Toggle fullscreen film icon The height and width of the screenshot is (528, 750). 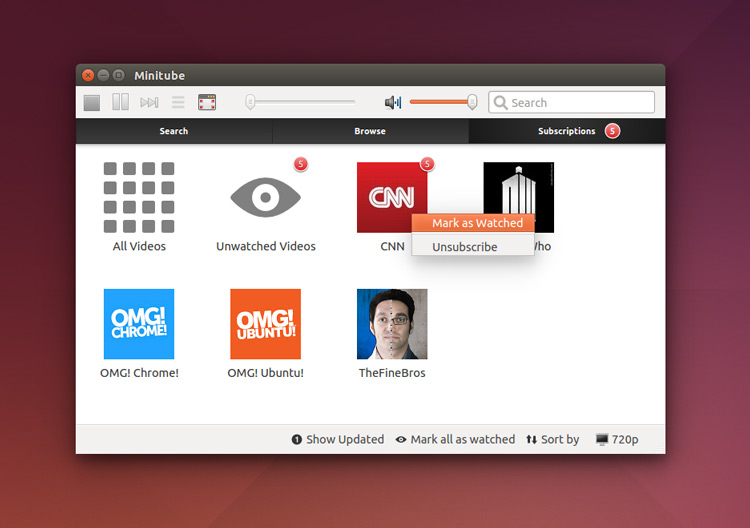pyautogui.click(x=207, y=102)
